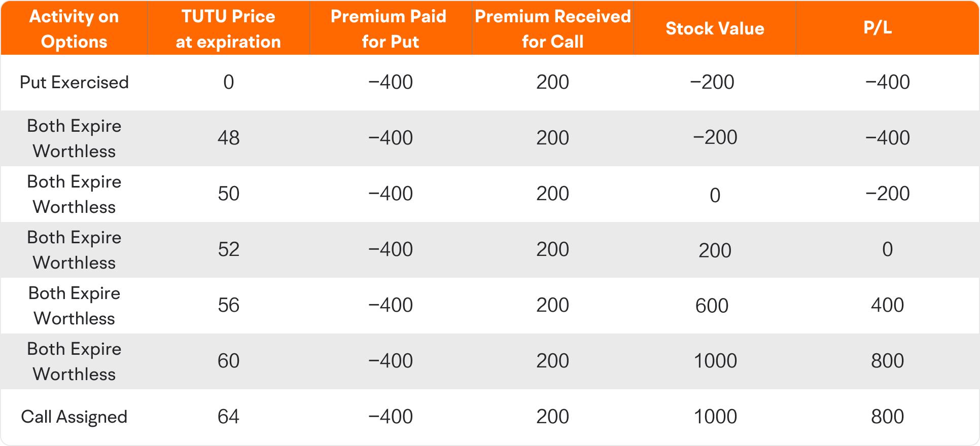This screenshot has width=980, height=446.
Task: Click the "Premium Paid for Put" header
Action: coord(390,29)
